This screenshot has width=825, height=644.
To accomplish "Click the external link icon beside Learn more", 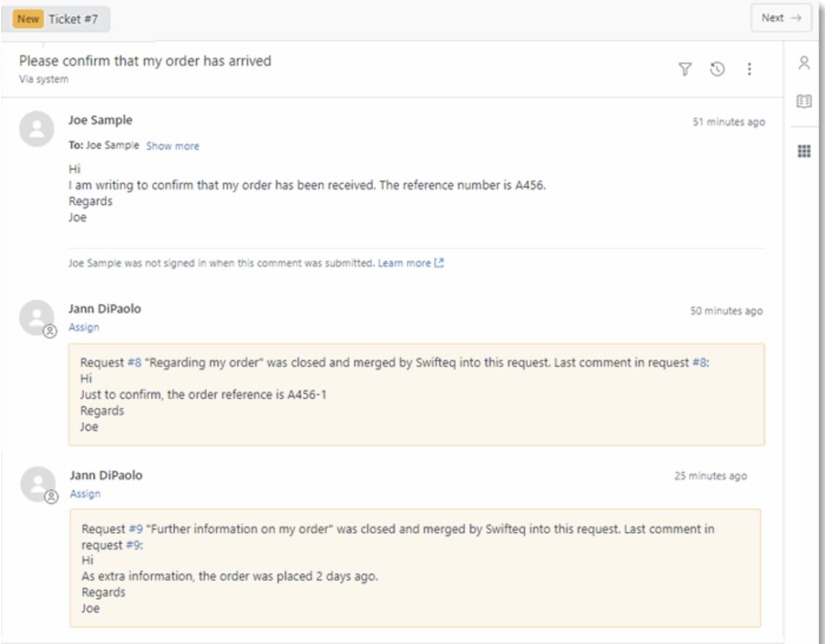I will pos(439,263).
